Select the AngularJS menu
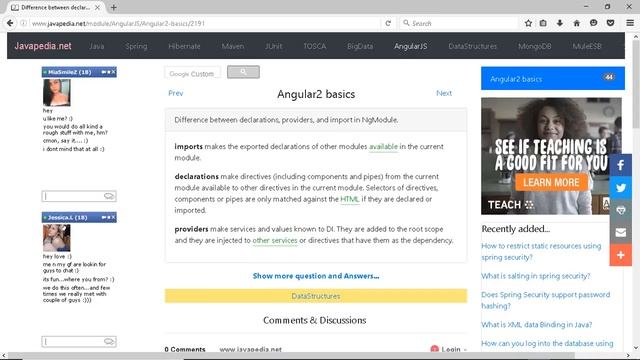The image size is (640, 360). pos(411,46)
